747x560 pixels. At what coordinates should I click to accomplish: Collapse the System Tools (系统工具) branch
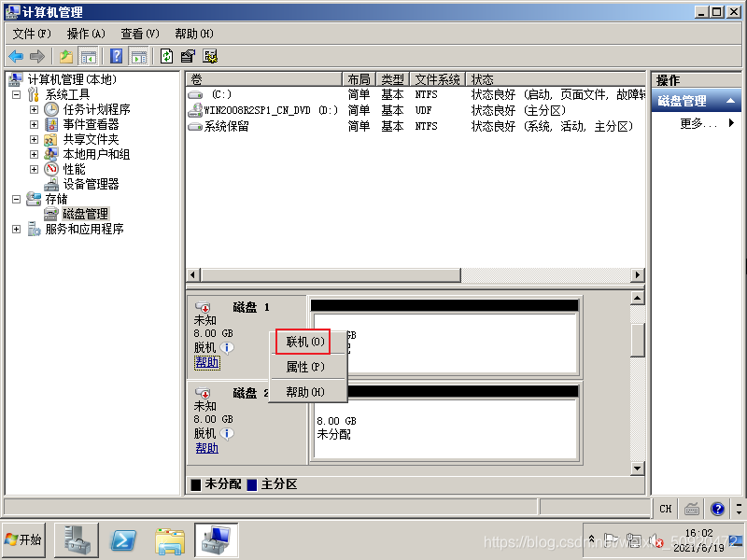(16, 94)
